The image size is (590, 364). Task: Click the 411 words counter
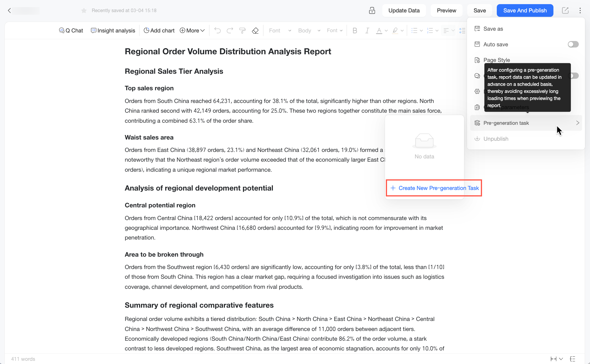pos(23,359)
